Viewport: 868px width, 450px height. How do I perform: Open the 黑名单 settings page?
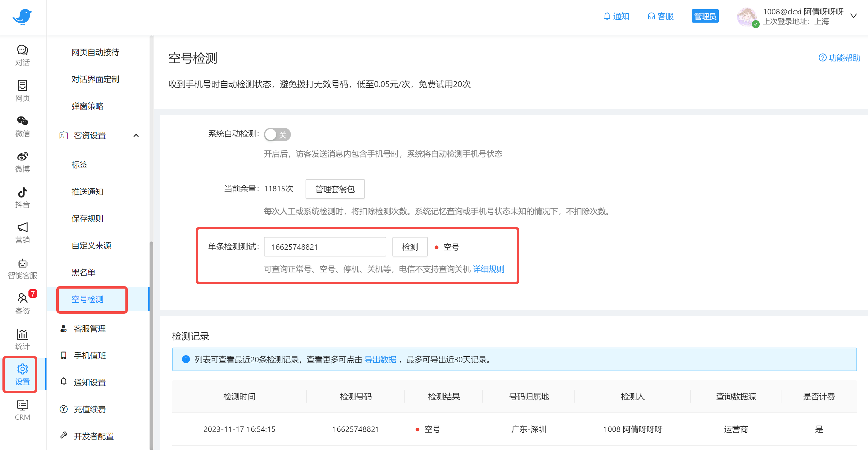(x=83, y=272)
